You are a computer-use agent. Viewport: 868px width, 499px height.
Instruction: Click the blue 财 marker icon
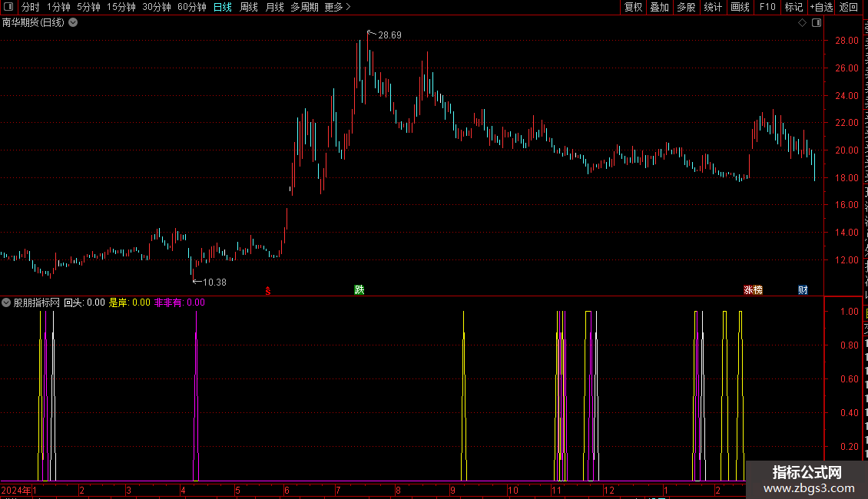click(x=803, y=290)
